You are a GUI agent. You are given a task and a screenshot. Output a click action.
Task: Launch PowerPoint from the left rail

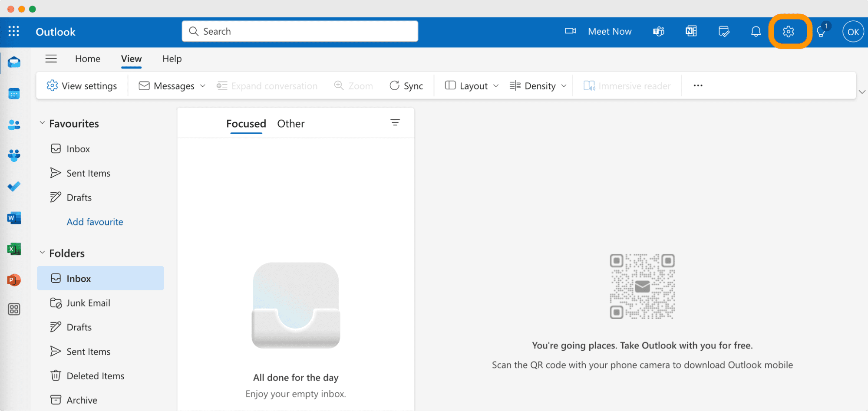coord(14,280)
